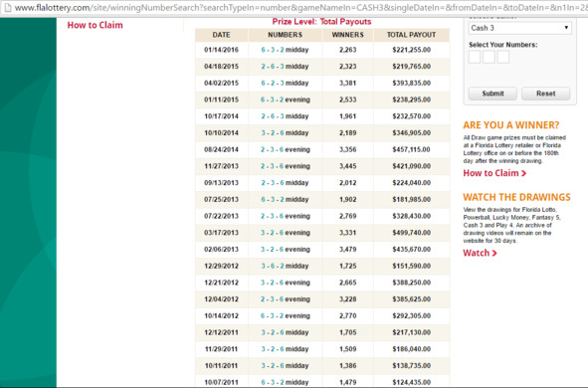Click payout $221,255.00

(411, 50)
